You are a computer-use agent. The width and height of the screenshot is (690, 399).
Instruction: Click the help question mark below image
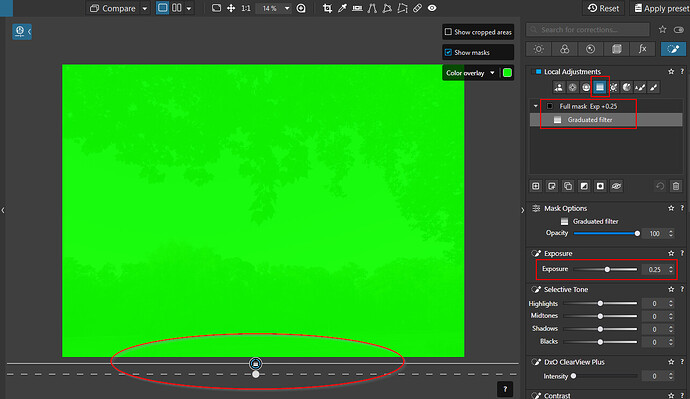tap(505, 389)
